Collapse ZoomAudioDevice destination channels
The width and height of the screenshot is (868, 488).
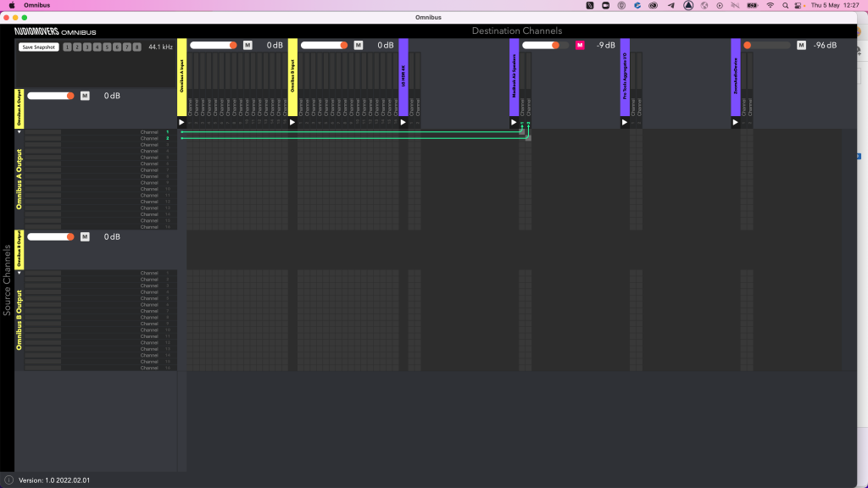(x=735, y=122)
